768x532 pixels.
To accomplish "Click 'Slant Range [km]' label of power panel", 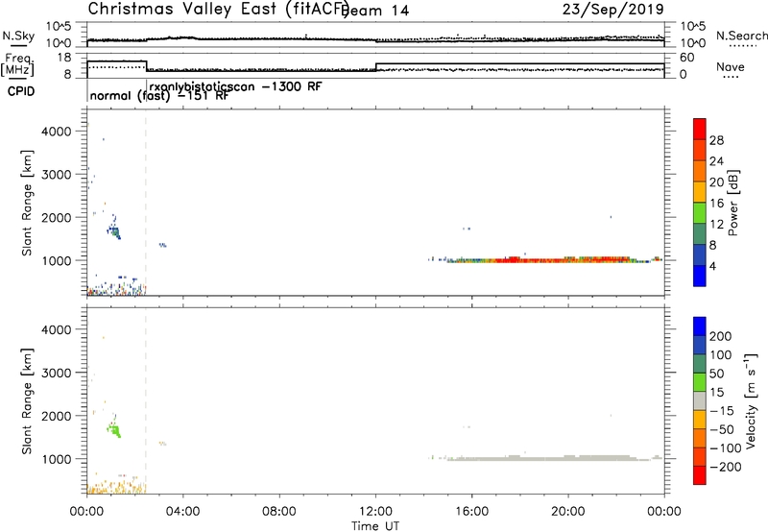I will (27, 203).
